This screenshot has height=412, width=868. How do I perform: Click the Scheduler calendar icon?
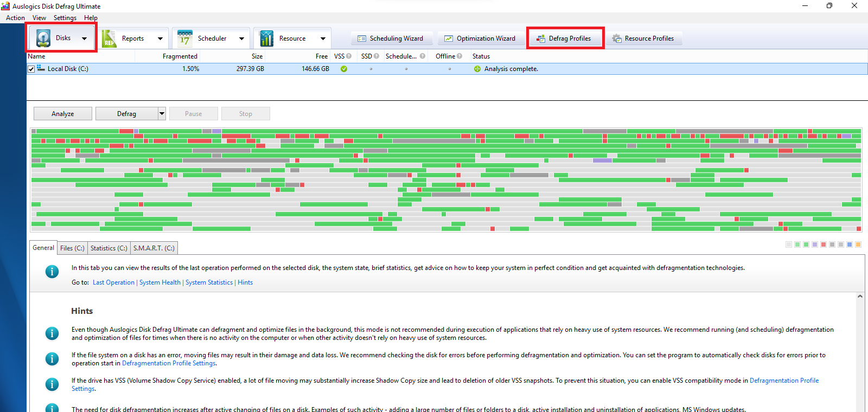185,38
